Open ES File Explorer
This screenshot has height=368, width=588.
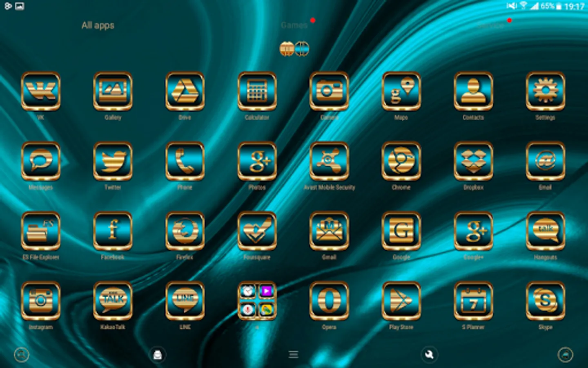[41, 231]
